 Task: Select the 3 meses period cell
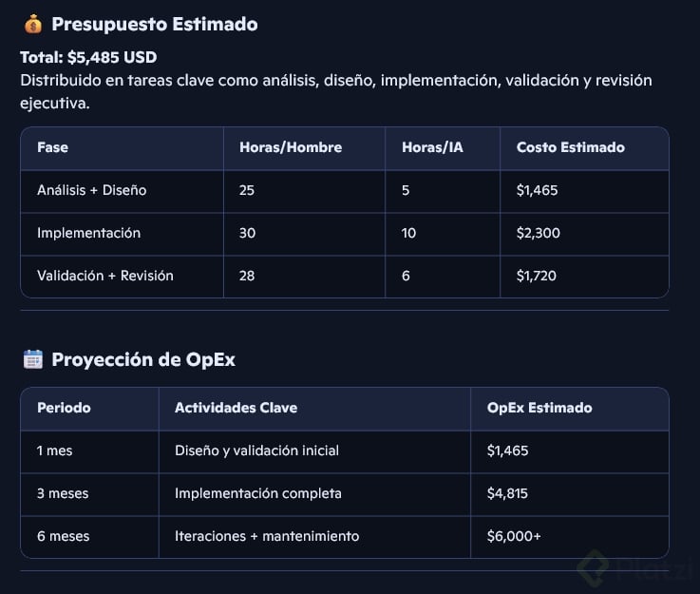click(x=64, y=493)
